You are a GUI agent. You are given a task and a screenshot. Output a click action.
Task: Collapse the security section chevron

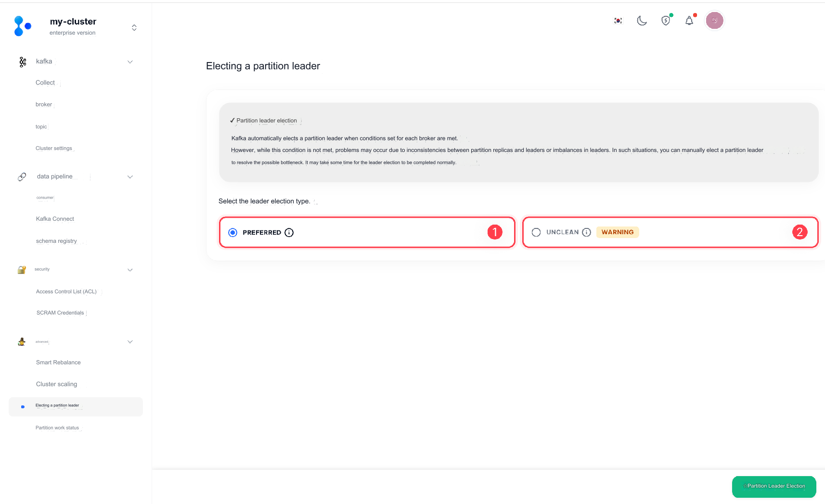(130, 270)
